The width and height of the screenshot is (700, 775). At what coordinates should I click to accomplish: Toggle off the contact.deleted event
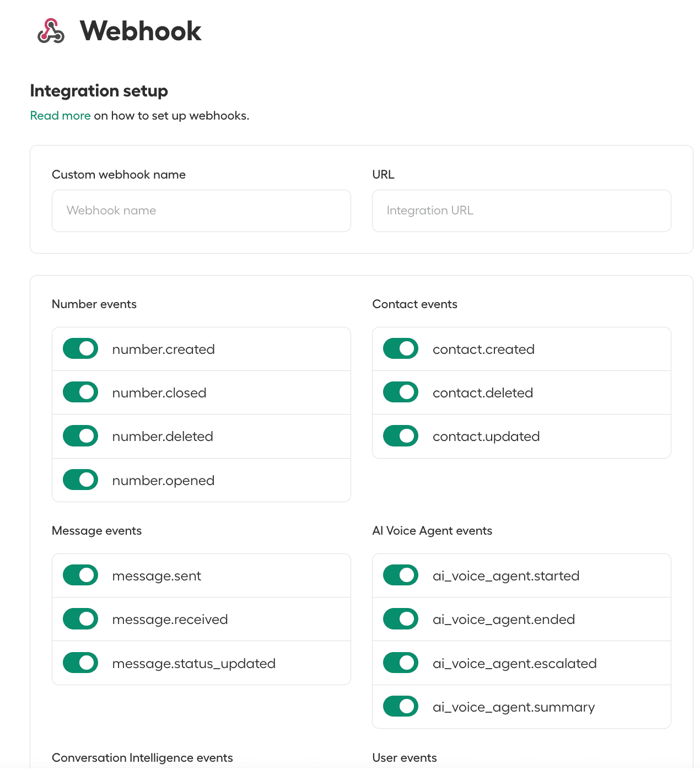[x=400, y=392]
